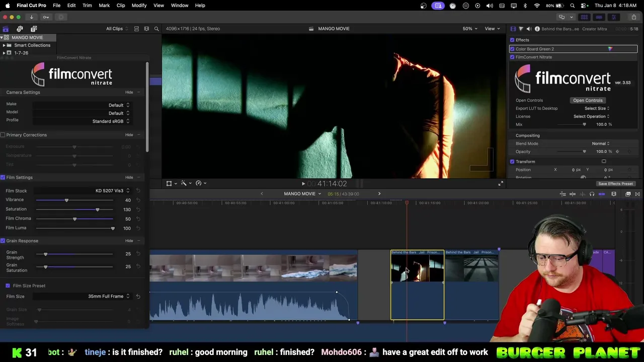Open the Trim menu
644x362 pixels.
pyautogui.click(x=87, y=6)
